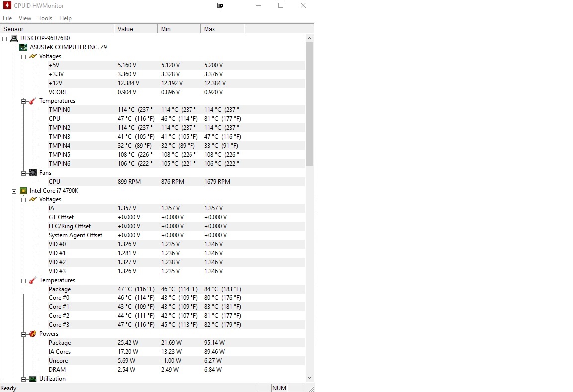The width and height of the screenshot is (573, 392).
Task: Click the DESKTOP-96D76B0 computer icon
Action: [14, 38]
